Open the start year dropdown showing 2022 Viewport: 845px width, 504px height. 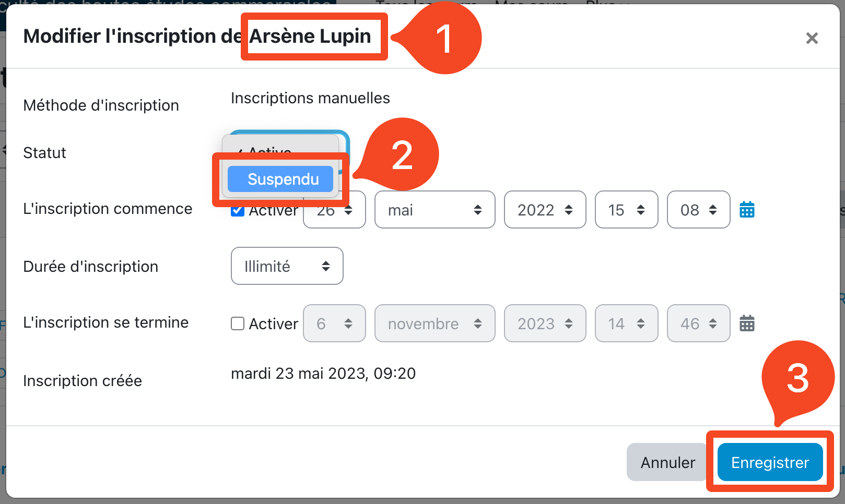point(545,210)
